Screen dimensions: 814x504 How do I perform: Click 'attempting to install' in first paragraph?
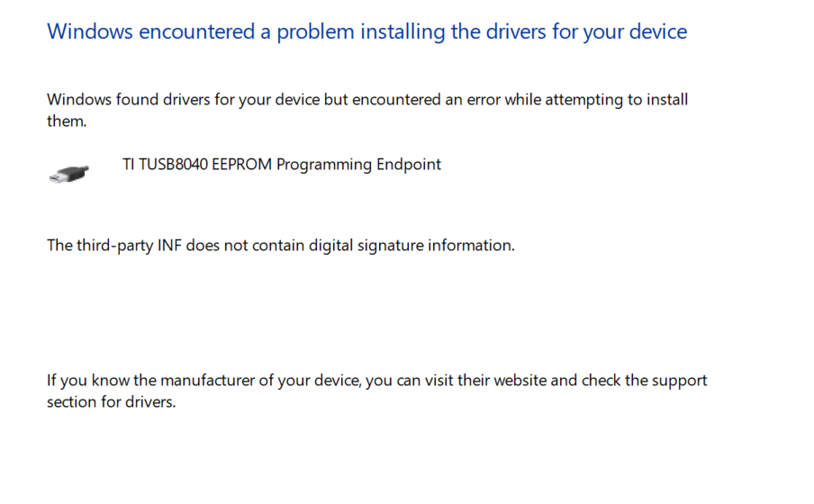[x=617, y=100]
